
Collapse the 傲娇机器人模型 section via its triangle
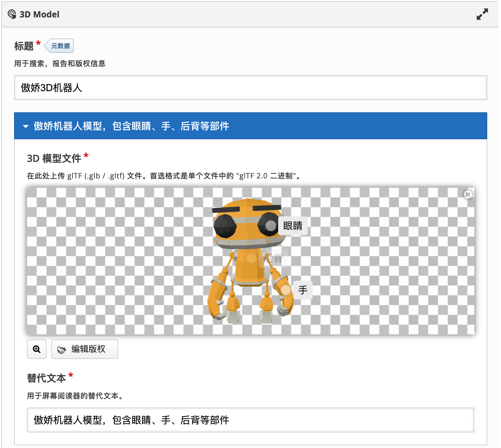[26, 126]
